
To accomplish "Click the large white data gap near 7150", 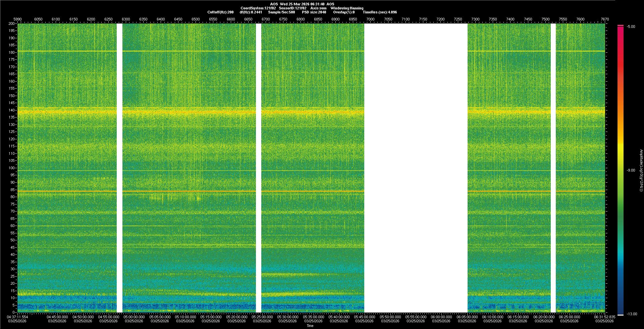I will (416, 168).
